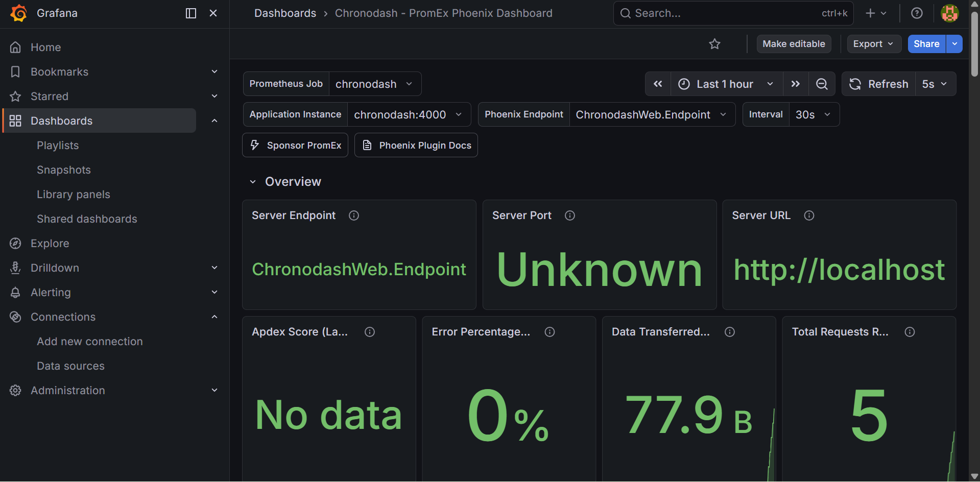
Task: Open Administration in the sidebar
Action: pyautogui.click(x=68, y=391)
